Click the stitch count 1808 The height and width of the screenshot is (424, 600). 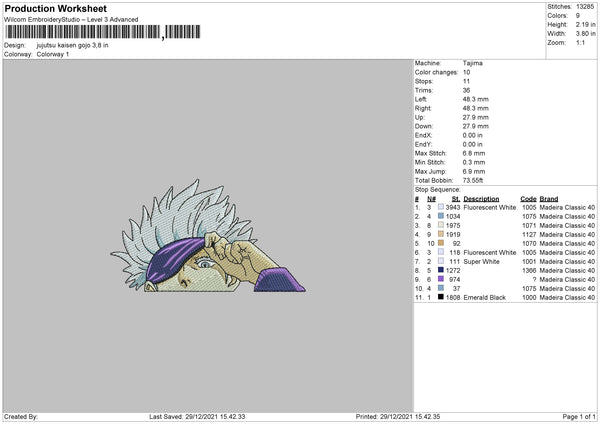tap(453, 297)
